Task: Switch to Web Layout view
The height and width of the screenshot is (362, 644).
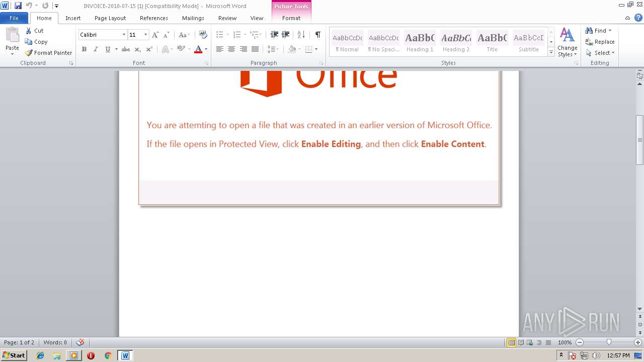Action: 529,342
